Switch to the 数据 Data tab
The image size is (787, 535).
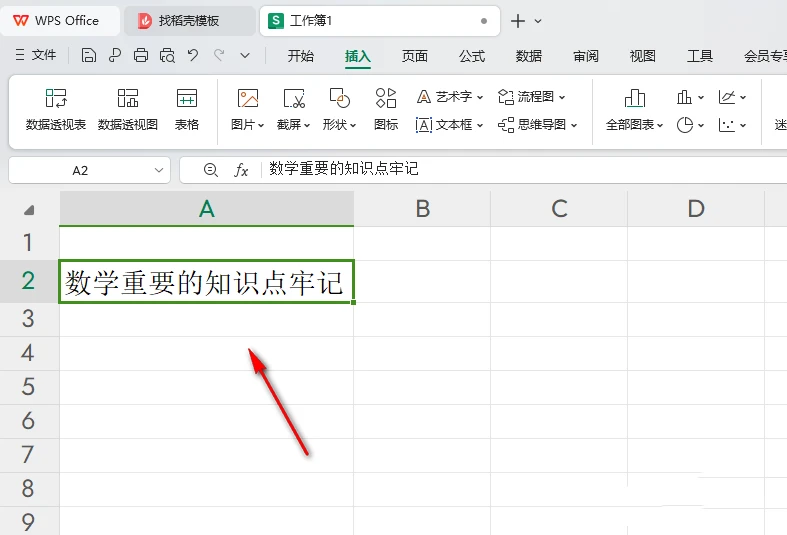click(x=529, y=56)
